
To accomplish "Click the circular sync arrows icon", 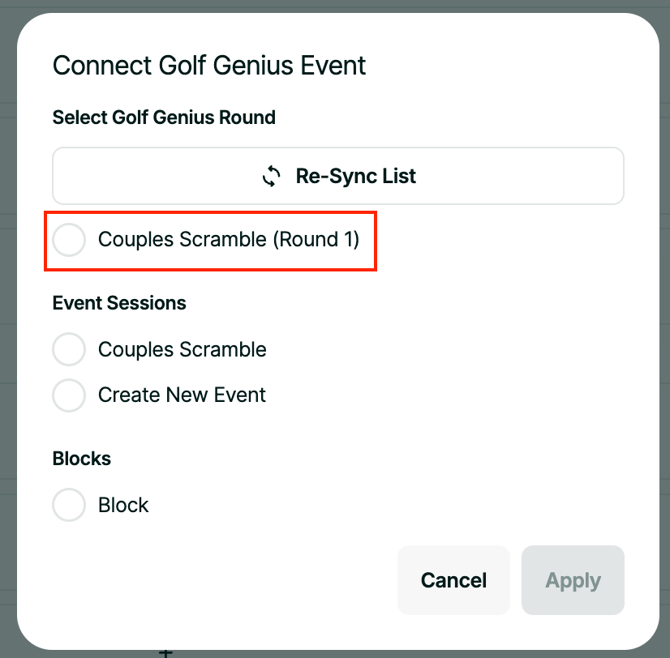I will coord(271,177).
